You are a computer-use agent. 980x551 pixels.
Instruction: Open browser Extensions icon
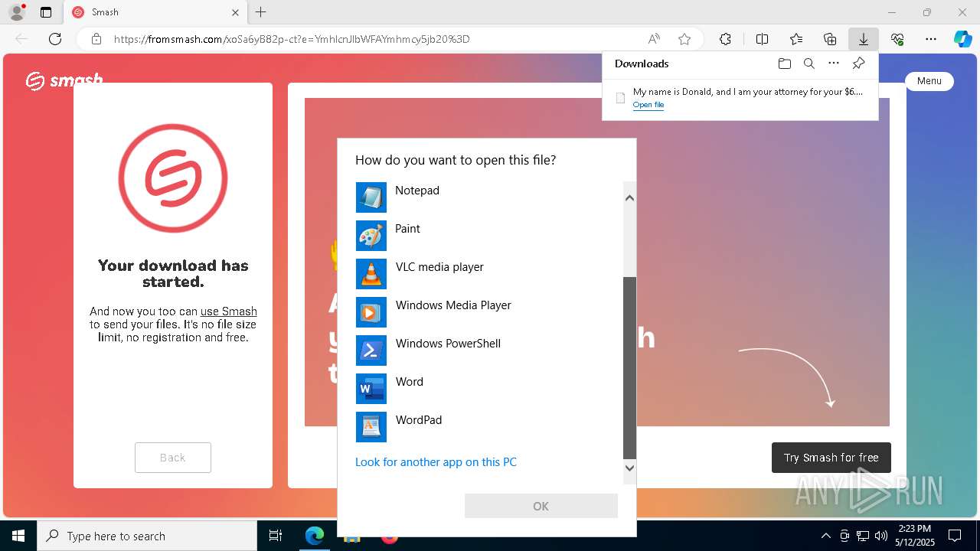pyautogui.click(x=725, y=39)
